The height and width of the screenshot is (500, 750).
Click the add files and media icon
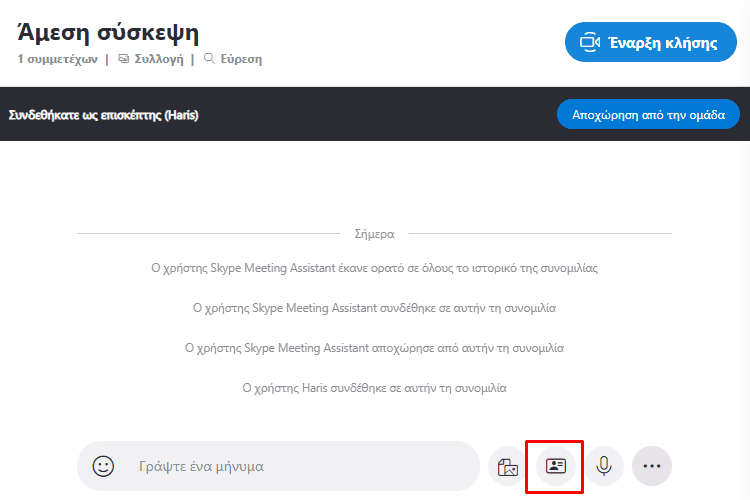point(507,467)
